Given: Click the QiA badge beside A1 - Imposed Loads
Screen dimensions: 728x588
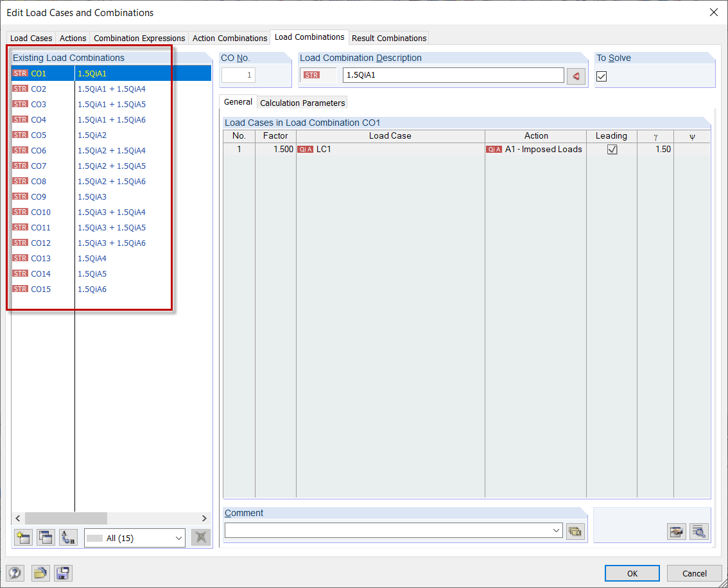Looking at the screenshot, I should (494, 150).
